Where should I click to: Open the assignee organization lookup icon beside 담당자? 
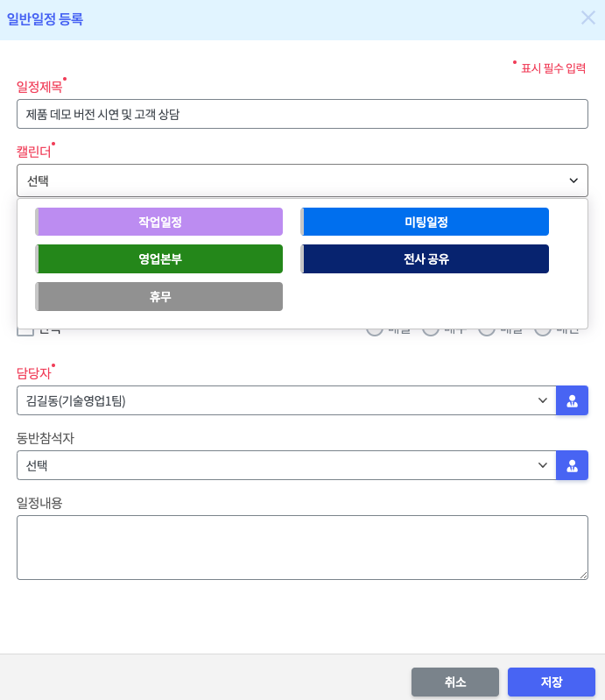point(572,400)
